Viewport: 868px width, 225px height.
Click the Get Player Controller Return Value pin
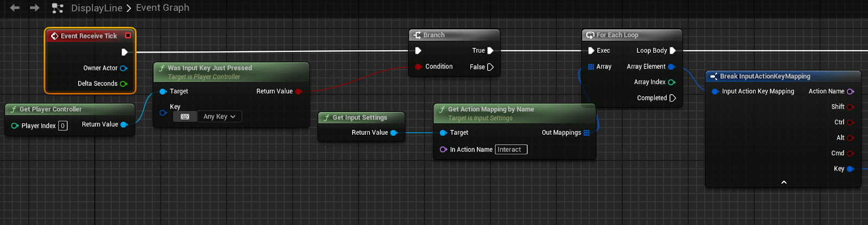coord(124,124)
